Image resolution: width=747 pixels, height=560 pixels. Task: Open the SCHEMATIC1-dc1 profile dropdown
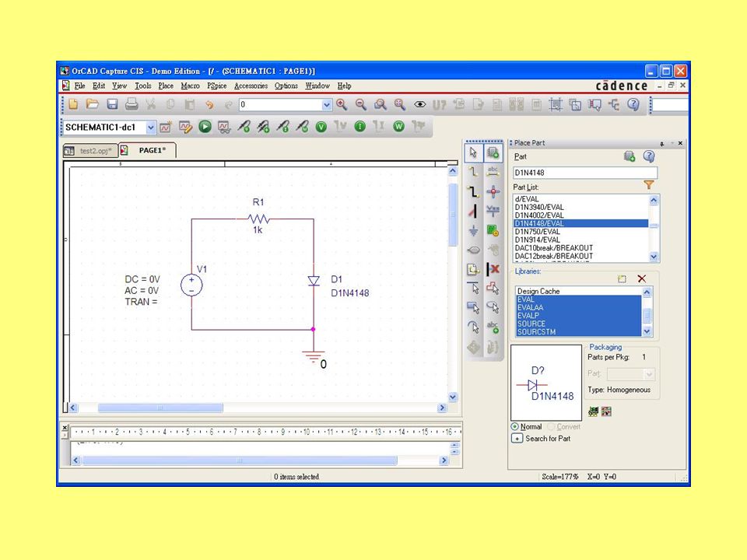tap(150, 127)
